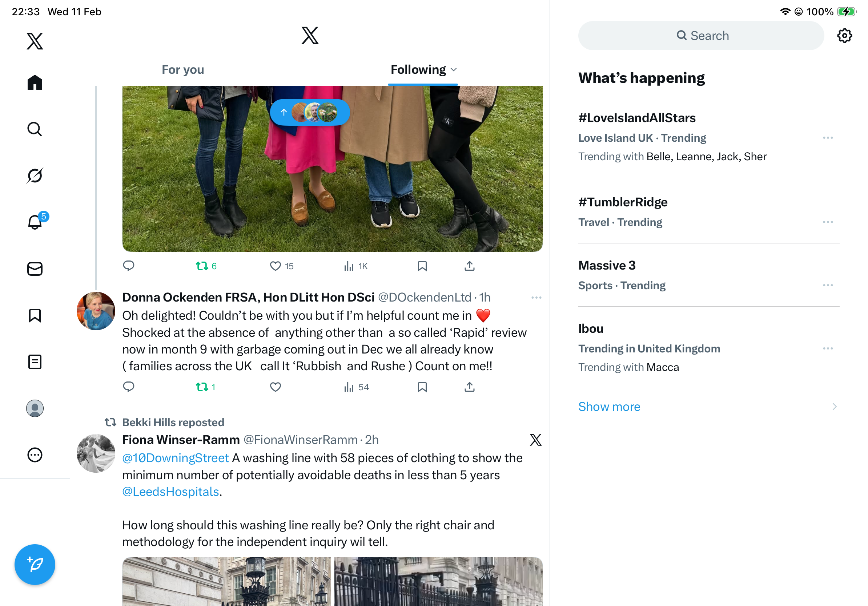
Task: Open the Grok X icon on Fiona's post
Action: click(x=535, y=440)
